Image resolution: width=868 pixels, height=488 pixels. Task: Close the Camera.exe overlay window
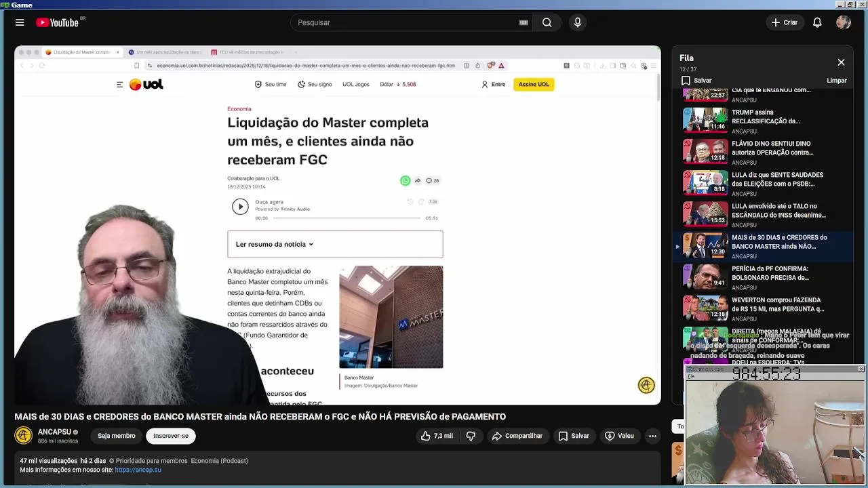pyautogui.click(x=861, y=369)
